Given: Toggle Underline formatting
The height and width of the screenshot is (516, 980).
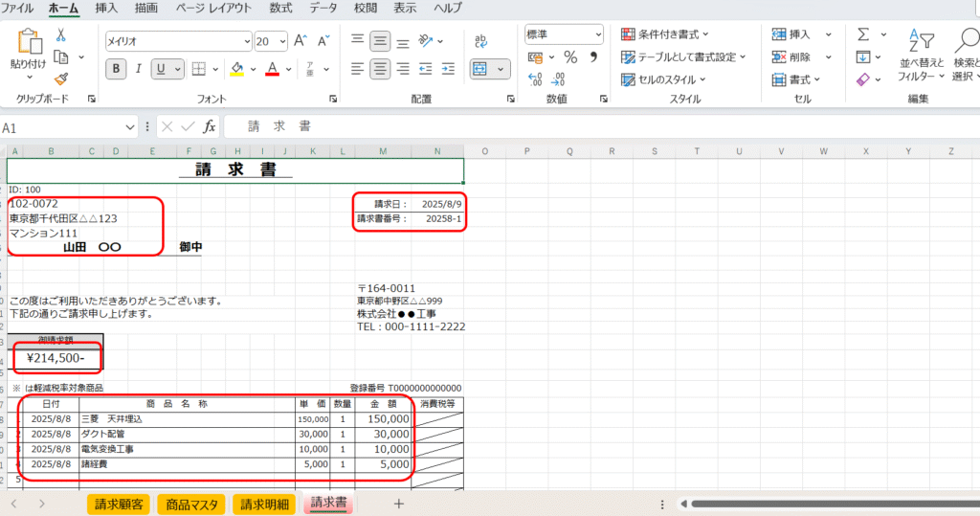Looking at the screenshot, I should pos(163,69).
